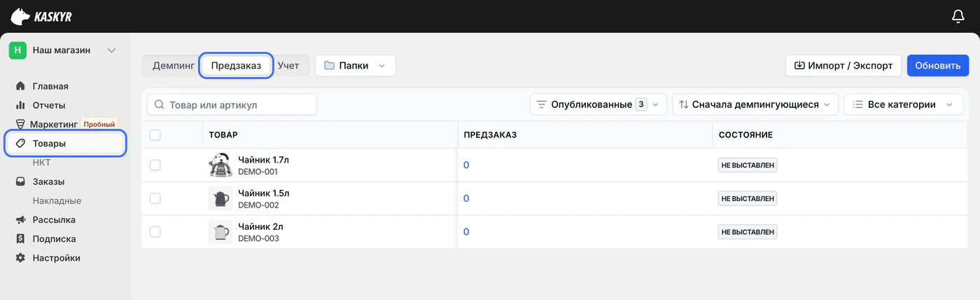Open the Чайник 1.5л product thumbnail

pyautogui.click(x=220, y=198)
